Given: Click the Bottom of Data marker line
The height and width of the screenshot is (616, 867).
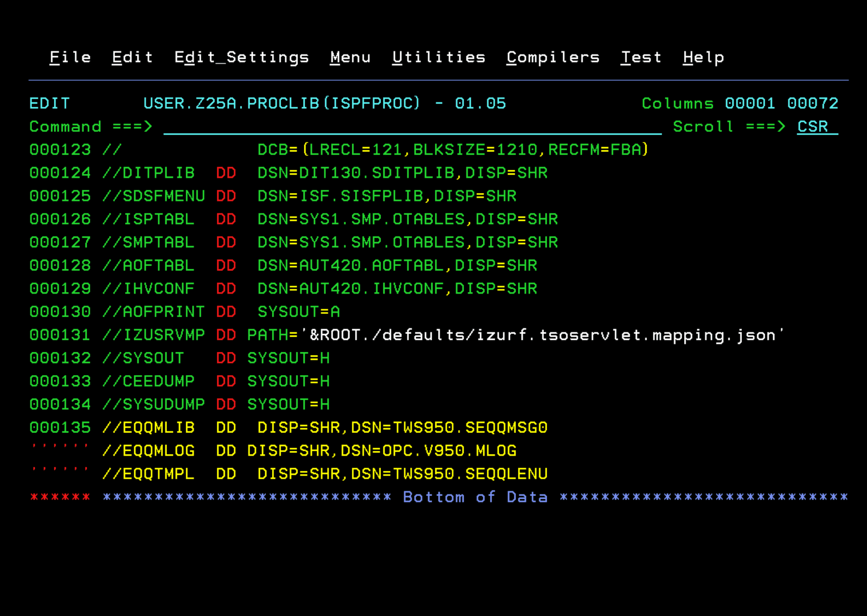Looking at the screenshot, I should [475, 496].
